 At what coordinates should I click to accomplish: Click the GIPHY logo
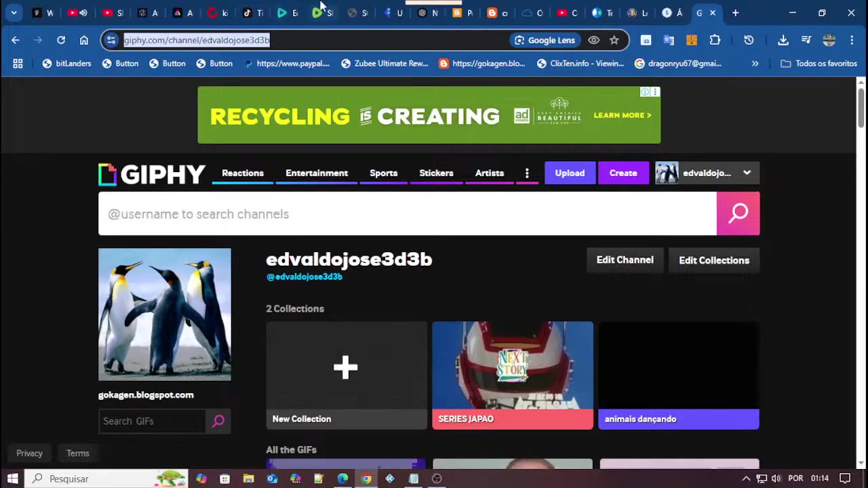(x=152, y=174)
